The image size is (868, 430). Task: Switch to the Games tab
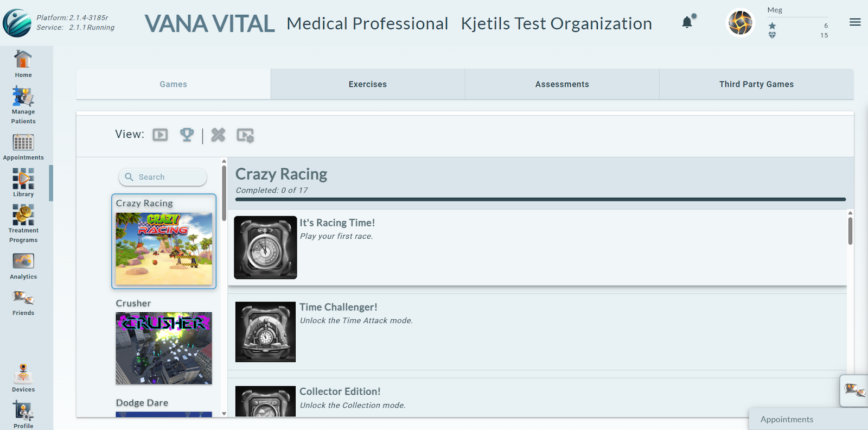pyautogui.click(x=174, y=84)
